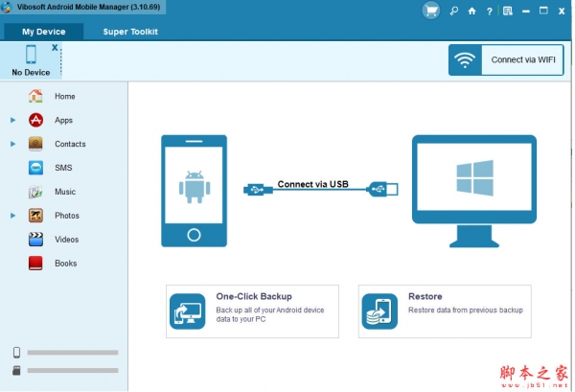Click 'Back up all of your Android device' text
The width and height of the screenshot is (575, 392).
click(x=270, y=310)
